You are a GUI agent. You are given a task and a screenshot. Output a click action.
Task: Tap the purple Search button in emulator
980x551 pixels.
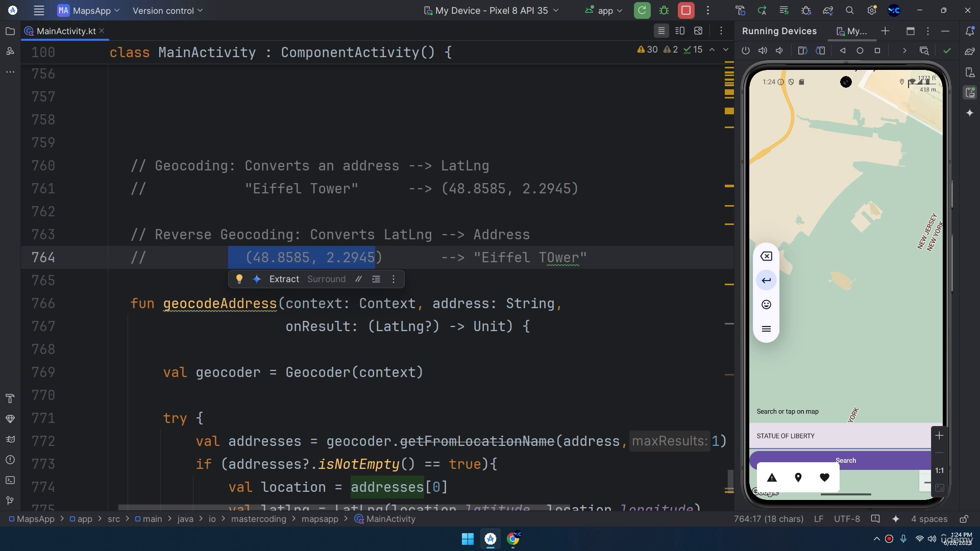point(845,460)
